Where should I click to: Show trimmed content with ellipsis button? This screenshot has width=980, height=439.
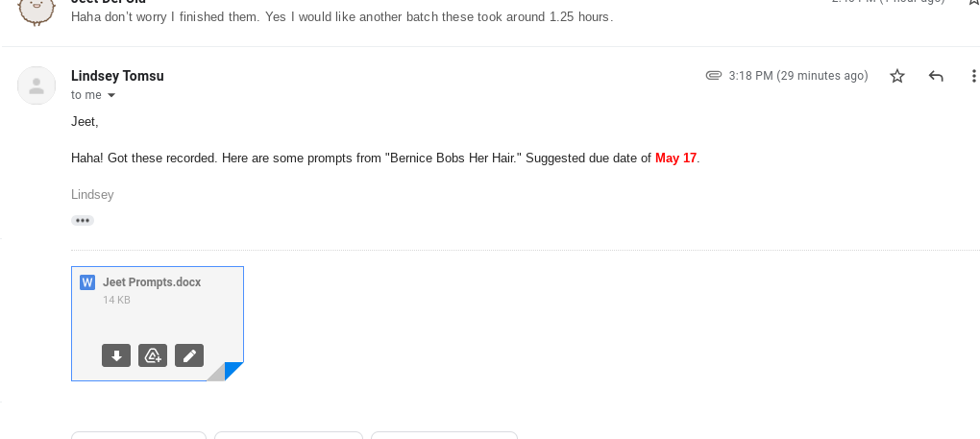pos(83,220)
